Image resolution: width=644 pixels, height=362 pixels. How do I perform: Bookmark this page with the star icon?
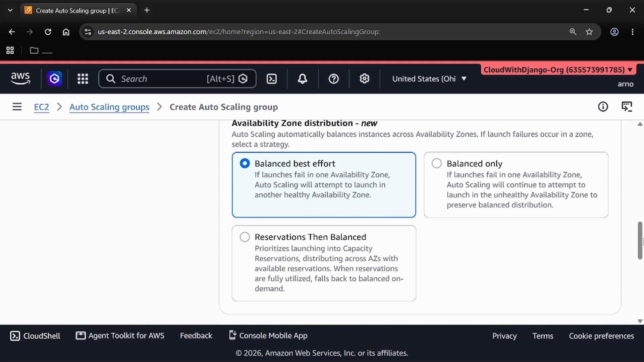[x=589, y=32]
